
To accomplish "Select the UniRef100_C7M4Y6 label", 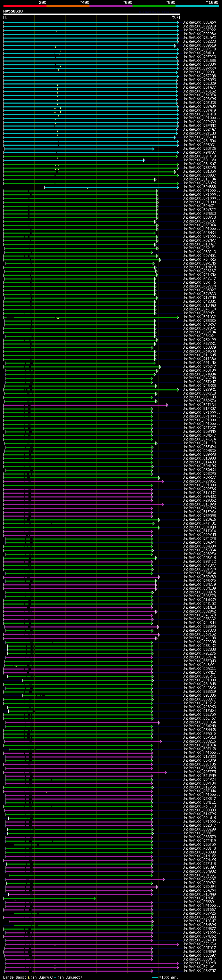I will pyautogui.click(x=199, y=860).
